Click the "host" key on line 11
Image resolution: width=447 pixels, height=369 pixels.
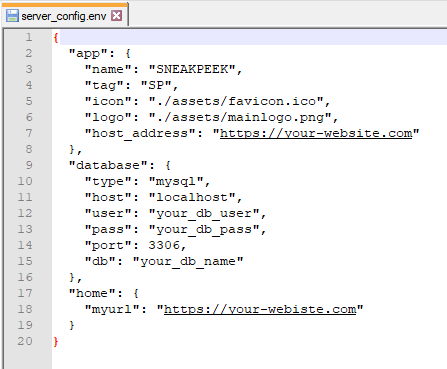108,197
